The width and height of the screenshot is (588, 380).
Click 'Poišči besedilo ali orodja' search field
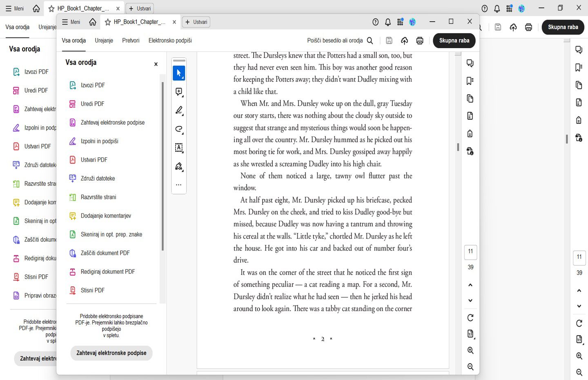[x=340, y=40]
